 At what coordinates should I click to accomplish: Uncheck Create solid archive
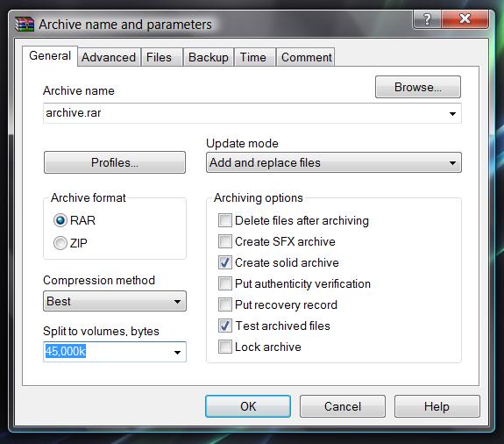pyautogui.click(x=225, y=262)
